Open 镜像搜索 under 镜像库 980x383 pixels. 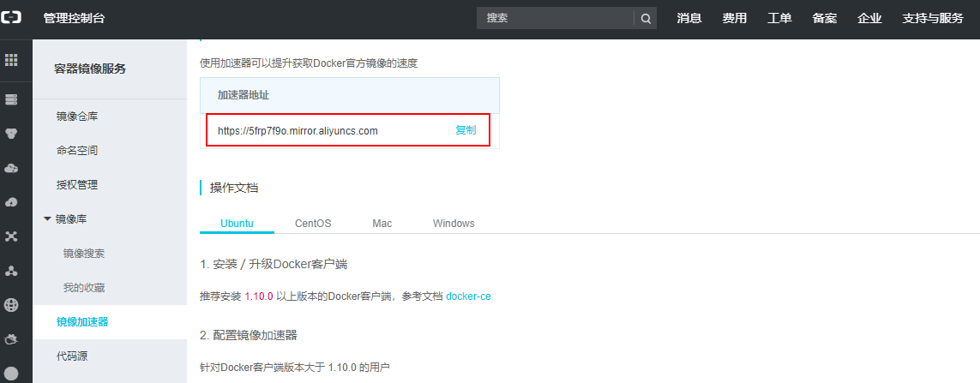tap(84, 254)
